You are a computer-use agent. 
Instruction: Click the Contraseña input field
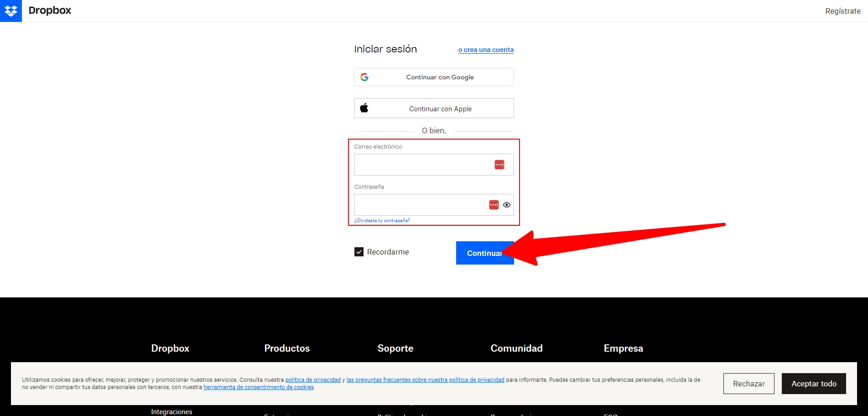(420, 204)
